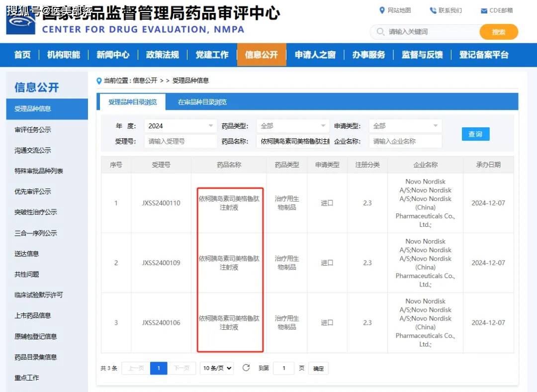The height and width of the screenshot is (392, 537).
Task: Click 企业名称 column header
Action: (425, 165)
